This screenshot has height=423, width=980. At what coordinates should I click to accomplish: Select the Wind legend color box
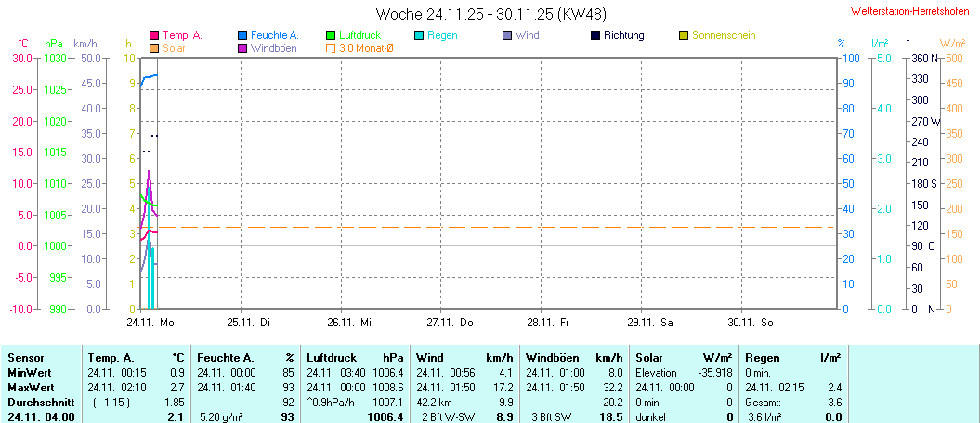click(x=507, y=35)
